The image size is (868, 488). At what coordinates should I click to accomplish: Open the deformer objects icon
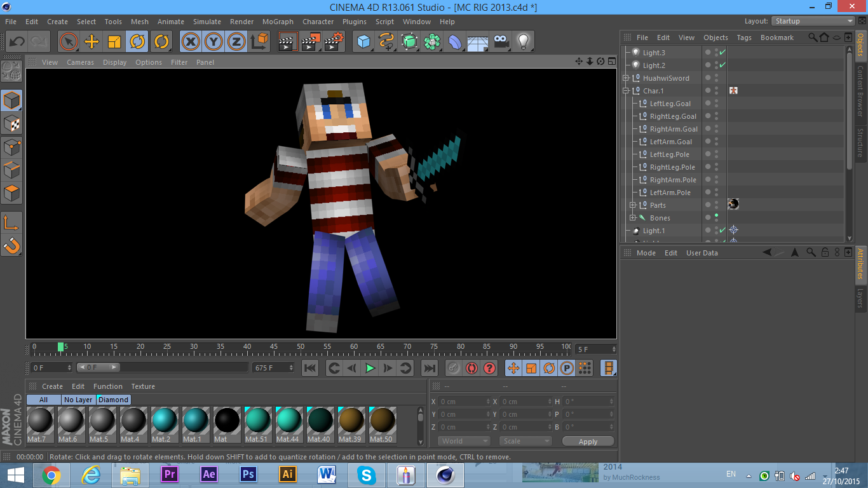click(455, 42)
